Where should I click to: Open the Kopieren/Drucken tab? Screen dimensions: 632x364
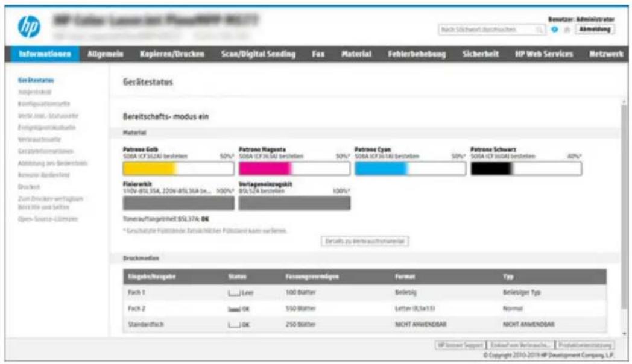click(x=172, y=54)
